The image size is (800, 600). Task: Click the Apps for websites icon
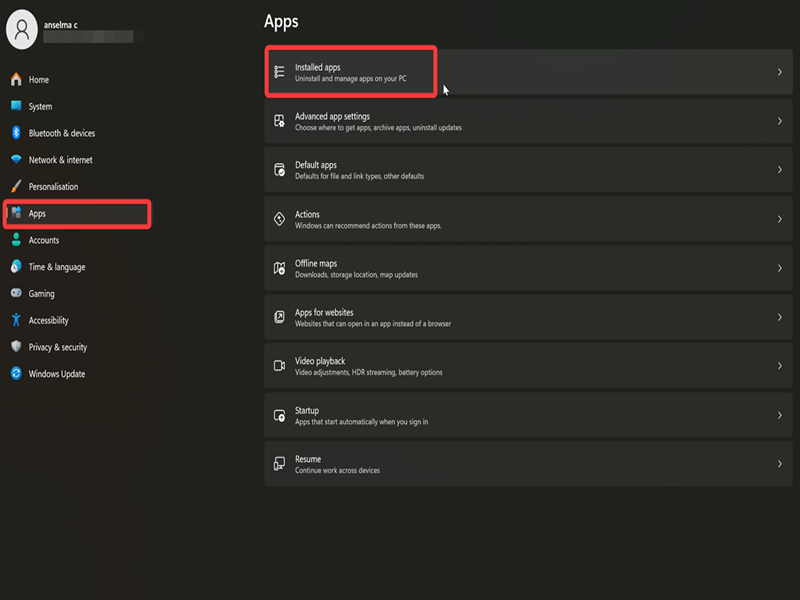[x=280, y=317]
